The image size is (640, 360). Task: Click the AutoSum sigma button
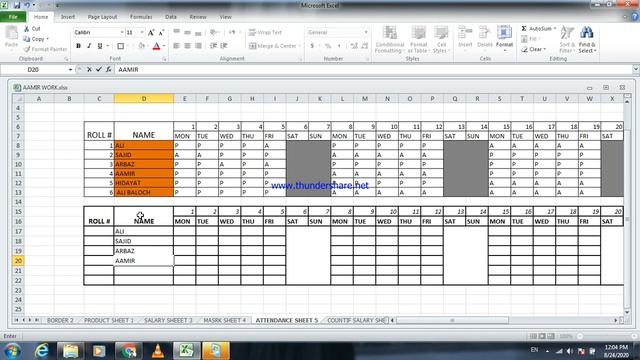[x=536, y=29]
